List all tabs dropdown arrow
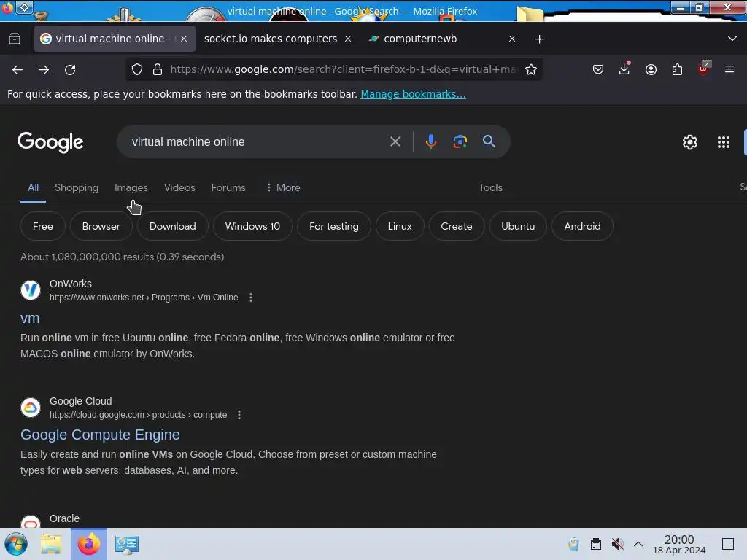The width and height of the screenshot is (747, 560). pos(732,39)
